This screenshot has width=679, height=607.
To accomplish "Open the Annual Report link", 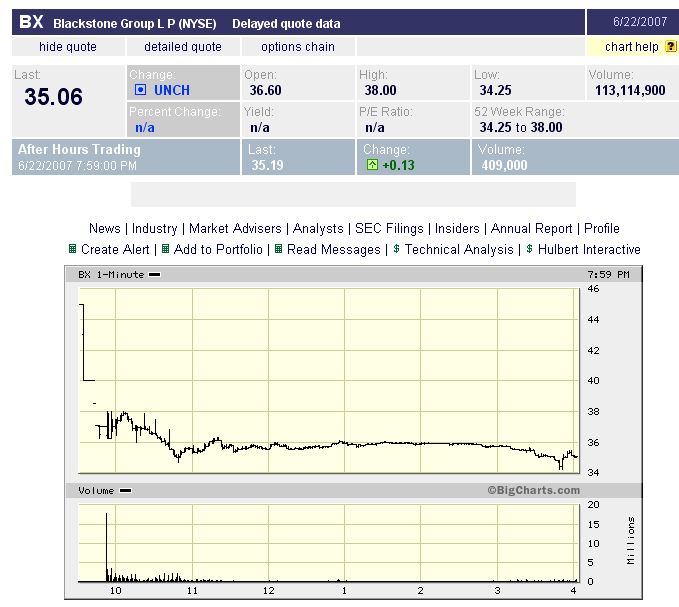I will click(531, 228).
